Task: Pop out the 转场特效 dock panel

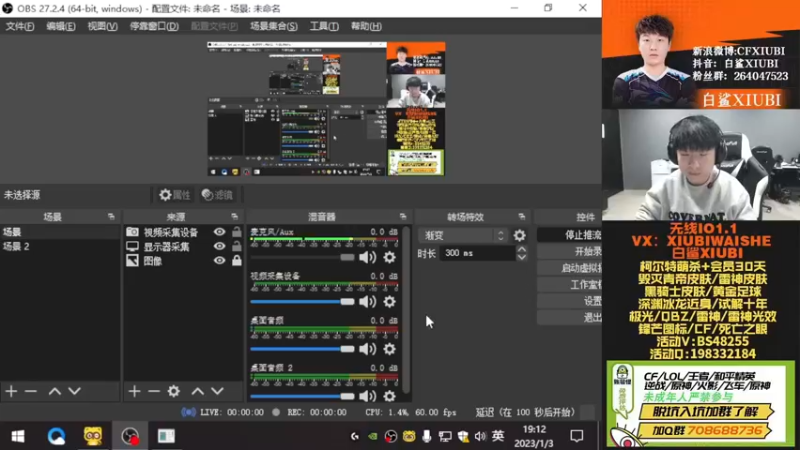Action: coord(521,217)
